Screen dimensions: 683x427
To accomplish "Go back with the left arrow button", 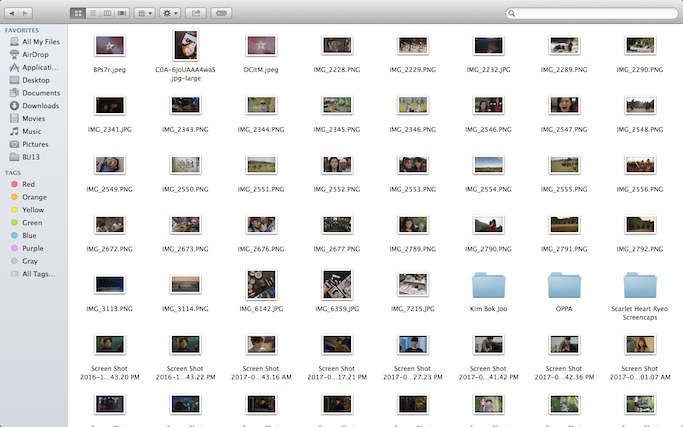I will coord(12,13).
